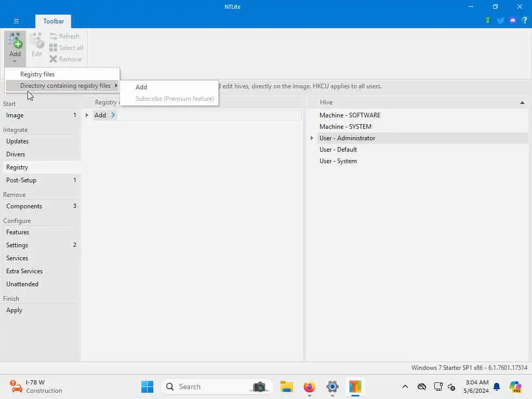Show hidden tray icons chevron

click(405, 387)
